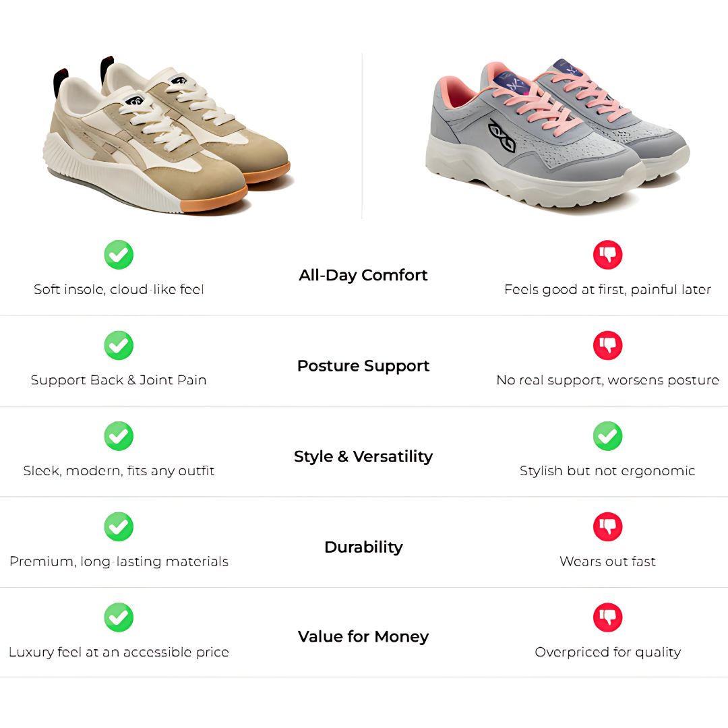Select the gray sneaker with pink laces
This screenshot has width=728, height=728.
(x=556, y=135)
